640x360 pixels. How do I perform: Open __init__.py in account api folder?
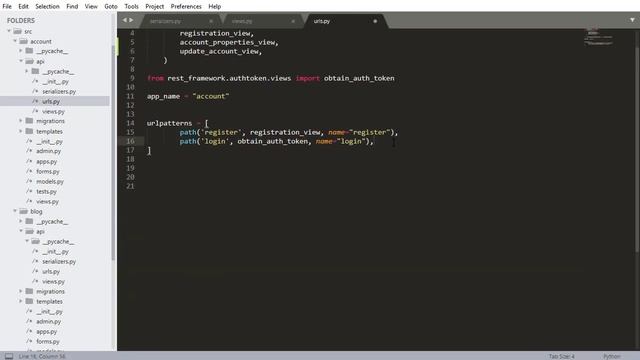tap(56, 82)
